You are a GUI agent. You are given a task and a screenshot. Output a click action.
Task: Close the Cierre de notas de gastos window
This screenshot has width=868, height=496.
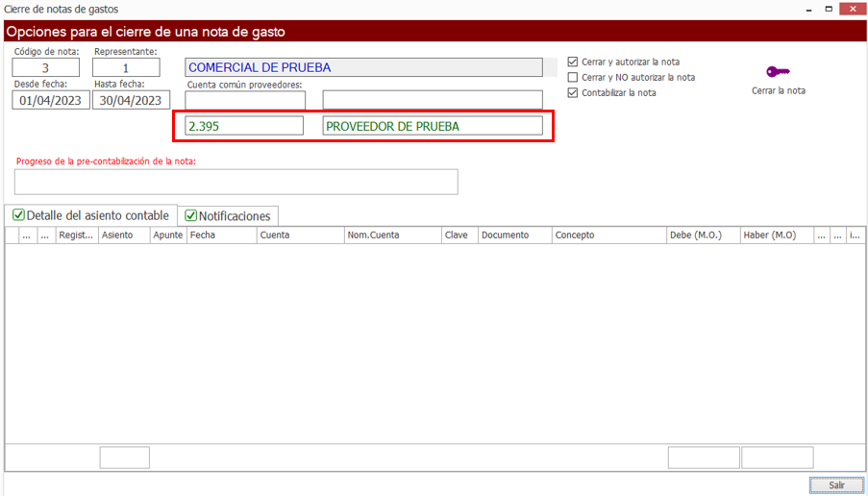pyautogui.click(x=852, y=9)
